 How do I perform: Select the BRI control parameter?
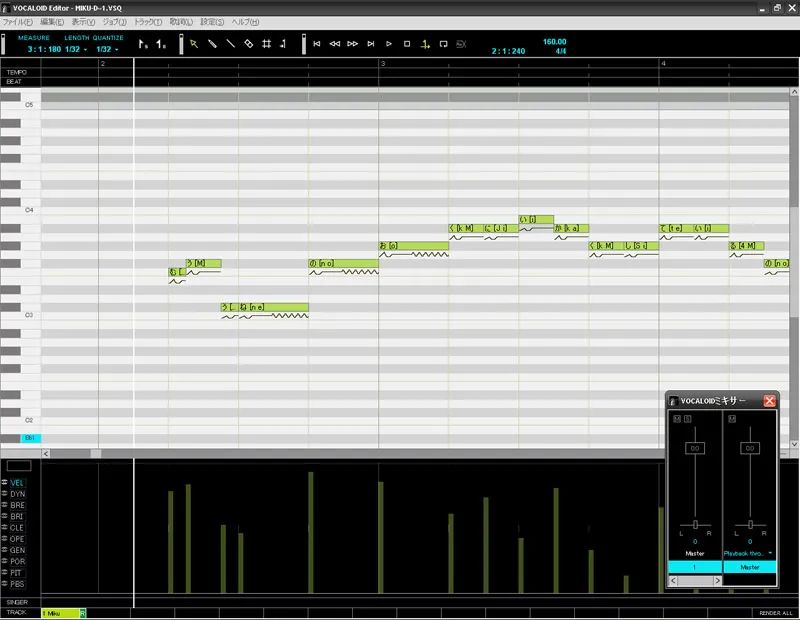[x=17, y=516]
